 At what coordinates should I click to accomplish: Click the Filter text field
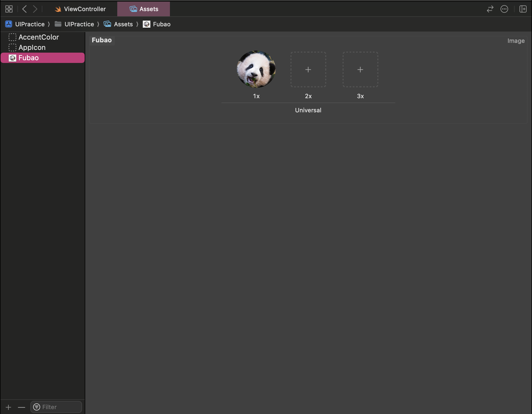point(60,407)
